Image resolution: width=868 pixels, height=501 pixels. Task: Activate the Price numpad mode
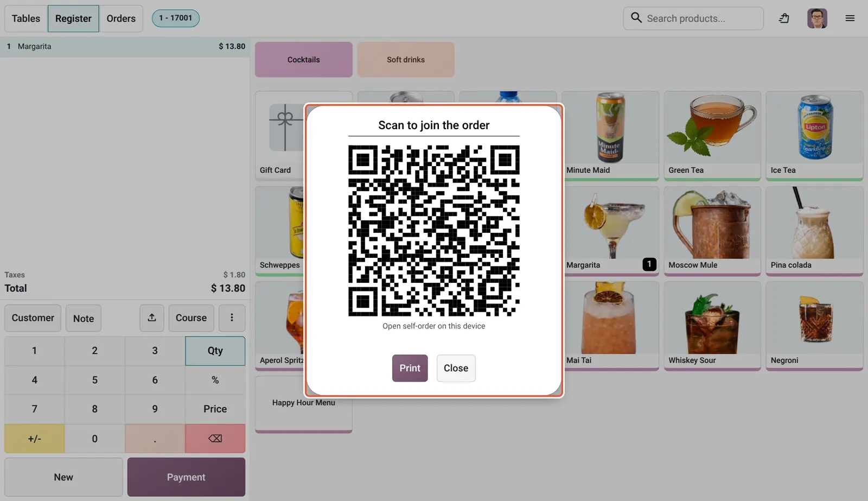click(215, 409)
